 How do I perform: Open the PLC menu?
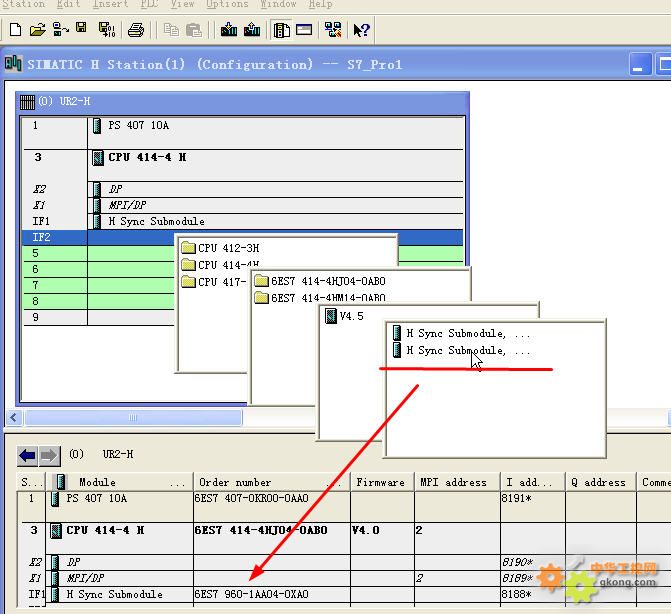point(149,4)
